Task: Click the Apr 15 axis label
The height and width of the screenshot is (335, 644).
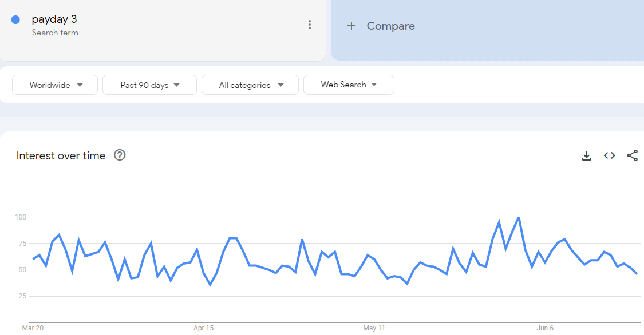Action: pos(204,328)
